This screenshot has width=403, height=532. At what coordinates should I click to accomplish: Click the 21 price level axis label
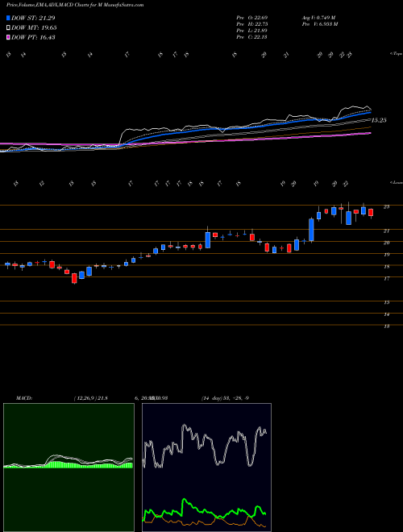(387, 231)
